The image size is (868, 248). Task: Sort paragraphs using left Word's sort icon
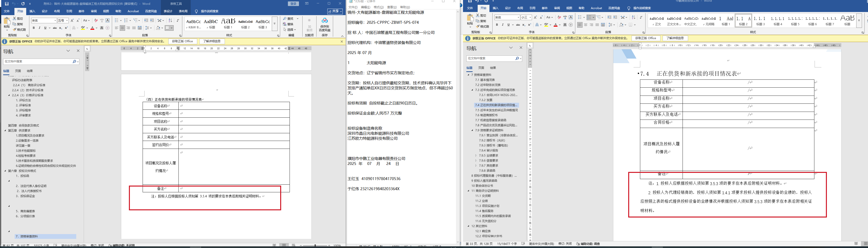170,20
